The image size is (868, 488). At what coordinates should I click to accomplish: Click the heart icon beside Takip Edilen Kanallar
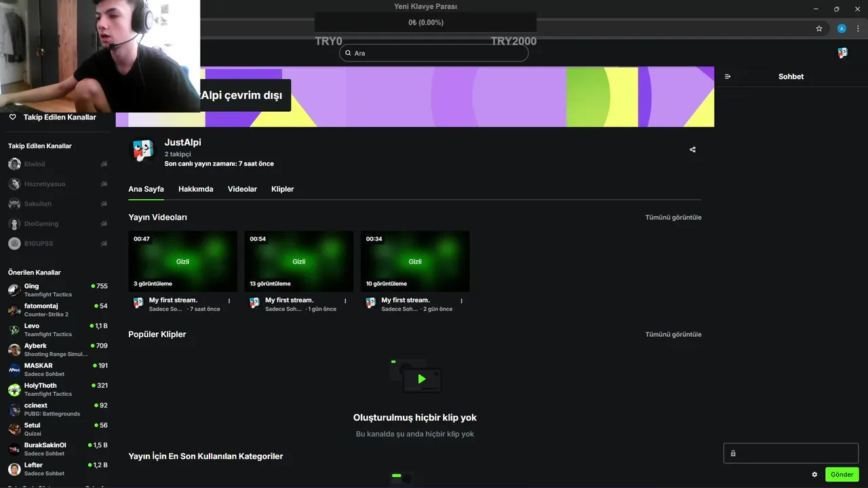click(x=12, y=117)
